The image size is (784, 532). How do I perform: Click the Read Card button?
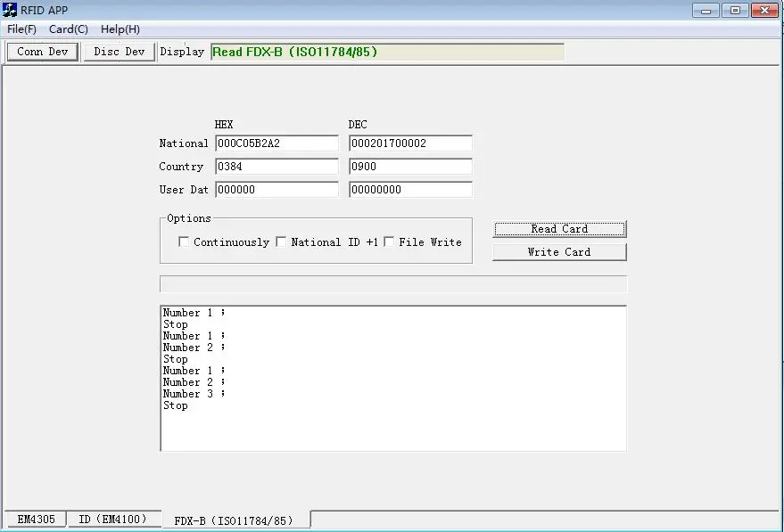click(559, 229)
